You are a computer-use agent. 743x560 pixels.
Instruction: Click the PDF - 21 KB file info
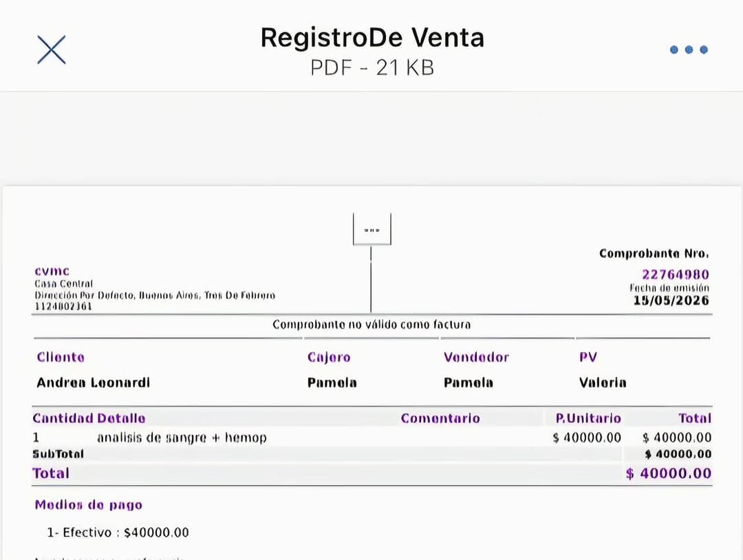[x=372, y=67]
